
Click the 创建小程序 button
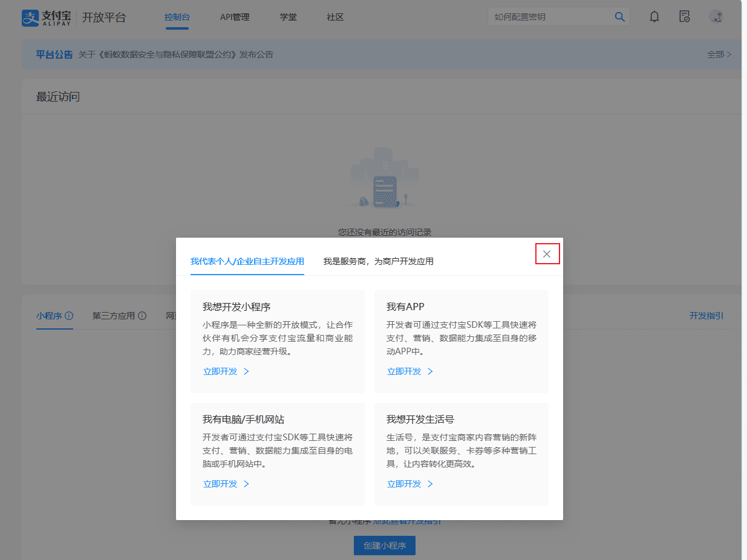(x=385, y=545)
